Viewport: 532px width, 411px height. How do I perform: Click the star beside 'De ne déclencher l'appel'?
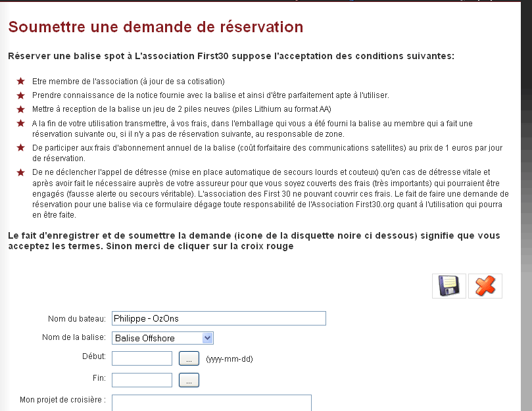[x=20, y=172]
